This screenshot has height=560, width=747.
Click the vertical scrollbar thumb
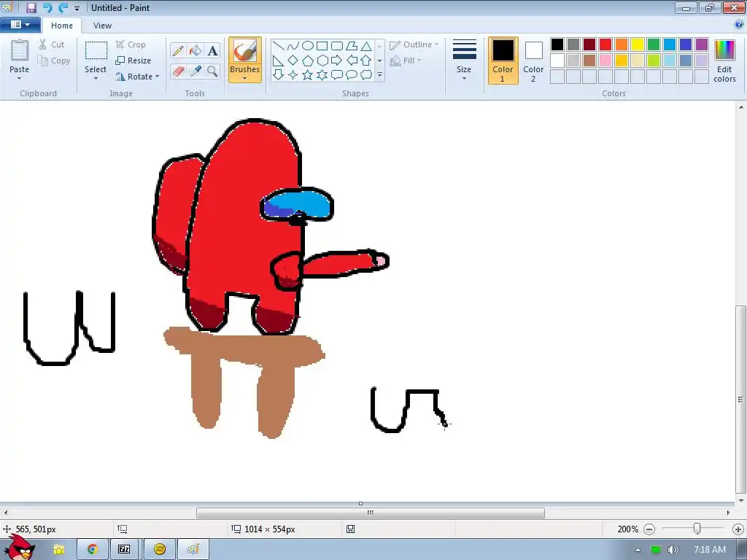click(x=740, y=399)
